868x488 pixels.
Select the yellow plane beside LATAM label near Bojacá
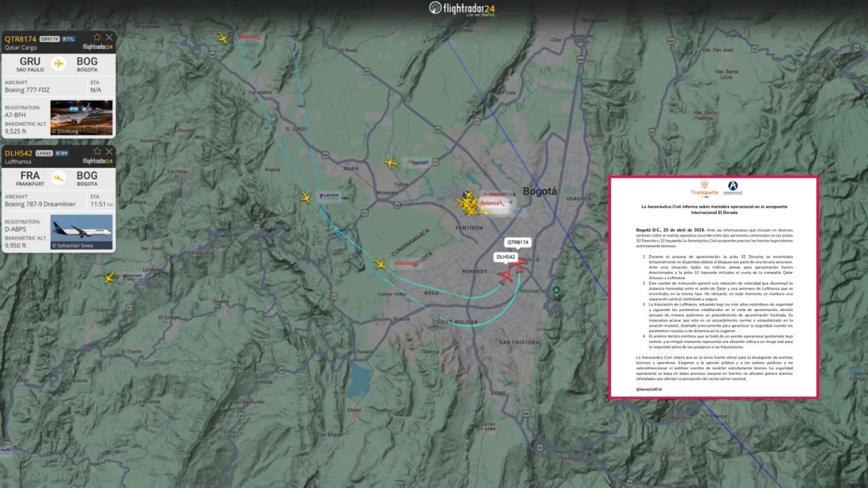306,197
